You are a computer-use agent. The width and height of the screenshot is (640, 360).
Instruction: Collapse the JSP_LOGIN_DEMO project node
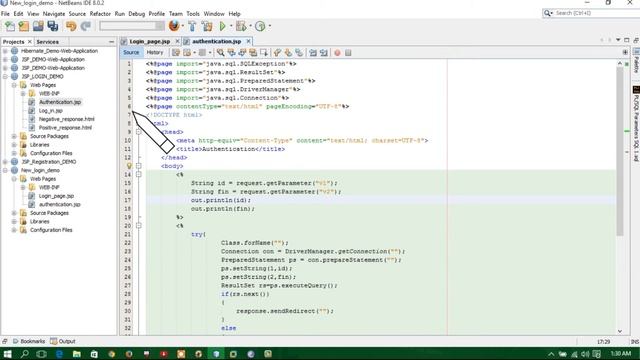pyautogui.click(x=5, y=77)
